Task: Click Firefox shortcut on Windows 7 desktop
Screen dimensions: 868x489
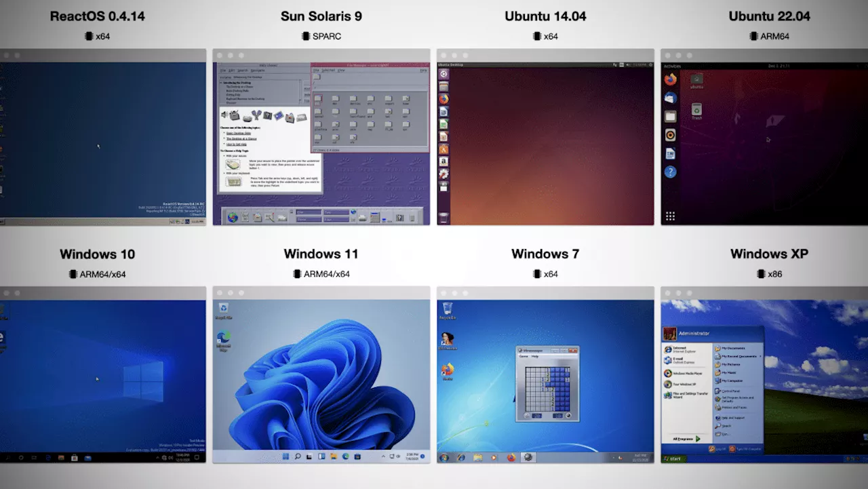Action: pyautogui.click(x=447, y=372)
